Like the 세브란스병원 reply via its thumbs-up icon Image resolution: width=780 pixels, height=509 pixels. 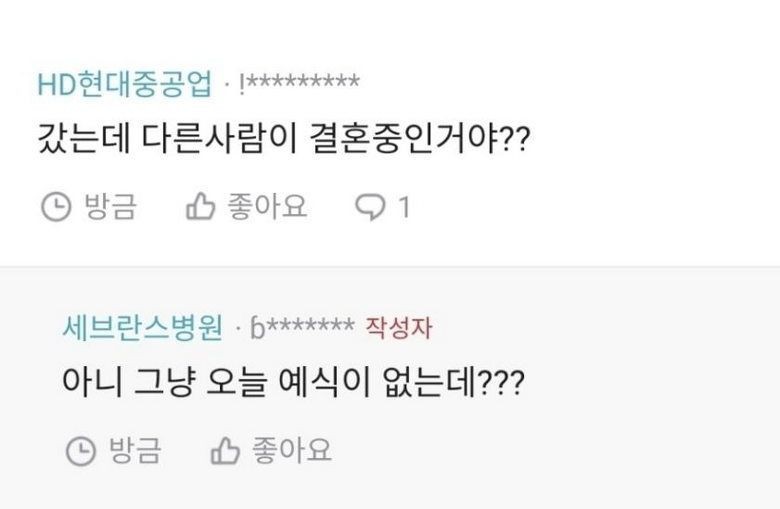[226, 451]
